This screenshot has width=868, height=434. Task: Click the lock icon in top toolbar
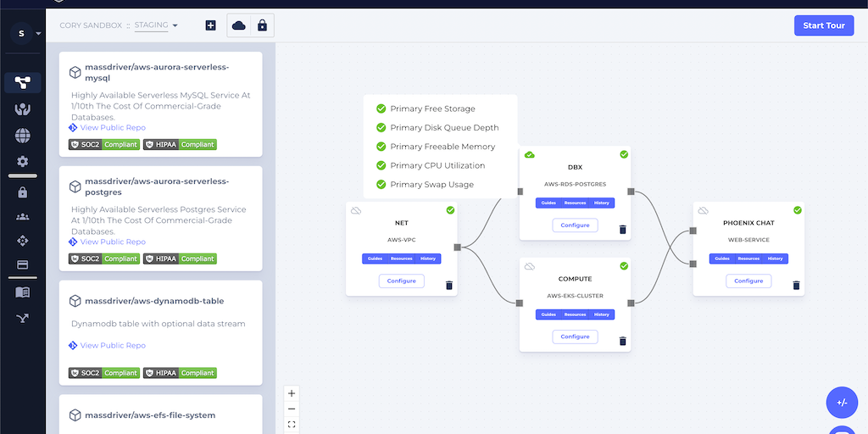tap(262, 25)
